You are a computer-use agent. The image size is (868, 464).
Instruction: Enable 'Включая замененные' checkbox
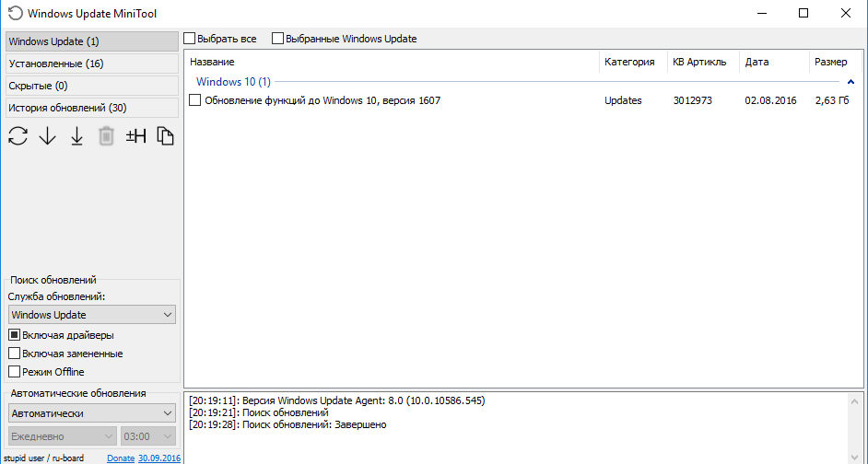pos(15,354)
